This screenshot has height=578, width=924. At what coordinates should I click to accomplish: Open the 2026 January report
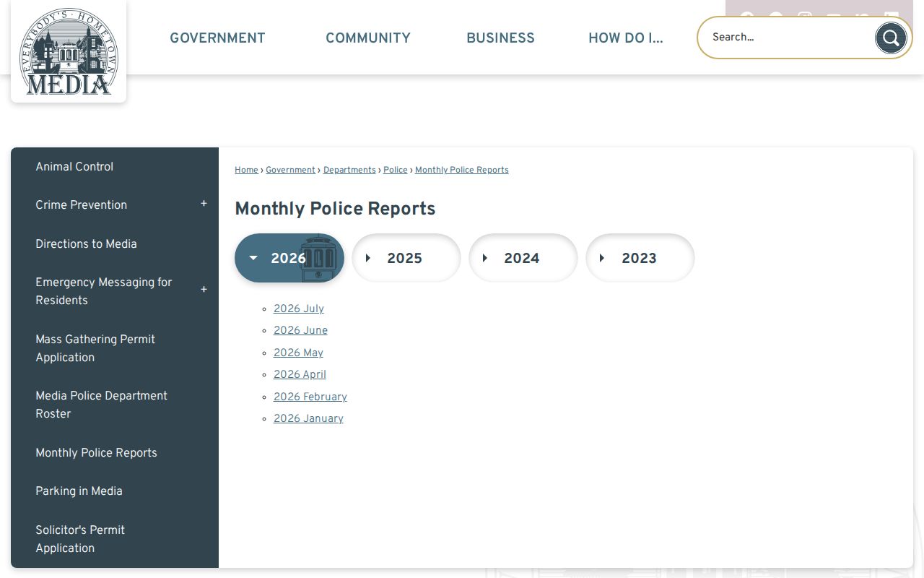(x=308, y=419)
